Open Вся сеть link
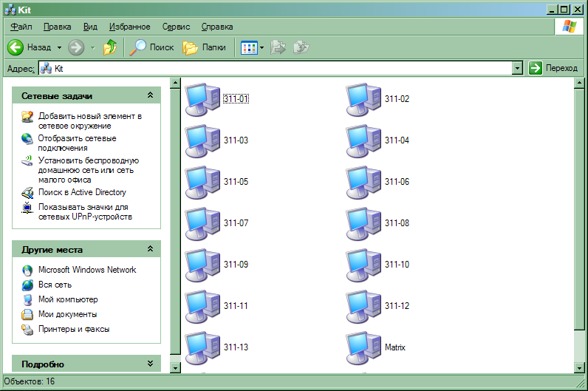 55,285
